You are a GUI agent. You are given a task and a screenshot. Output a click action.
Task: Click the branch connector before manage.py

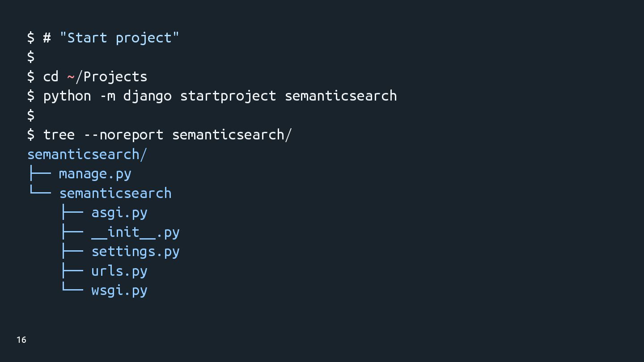click(39, 173)
